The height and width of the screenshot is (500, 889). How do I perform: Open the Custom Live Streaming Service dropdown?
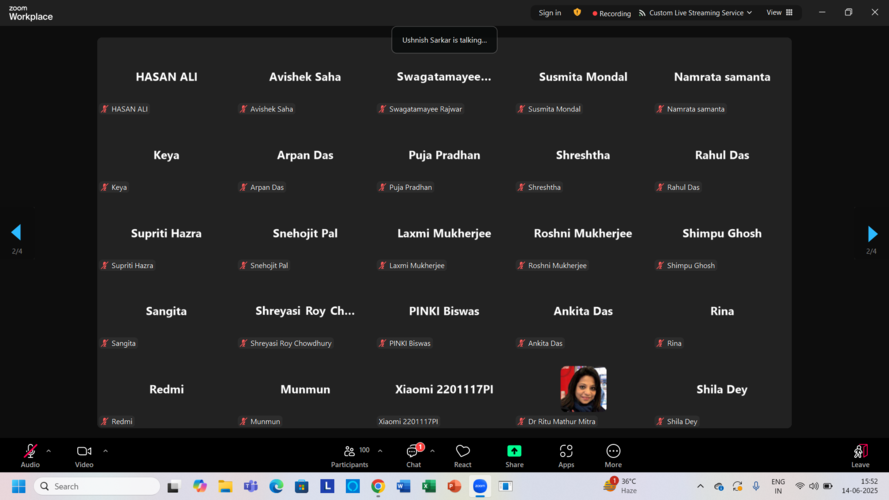pyautogui.click(x=695, y=13)
